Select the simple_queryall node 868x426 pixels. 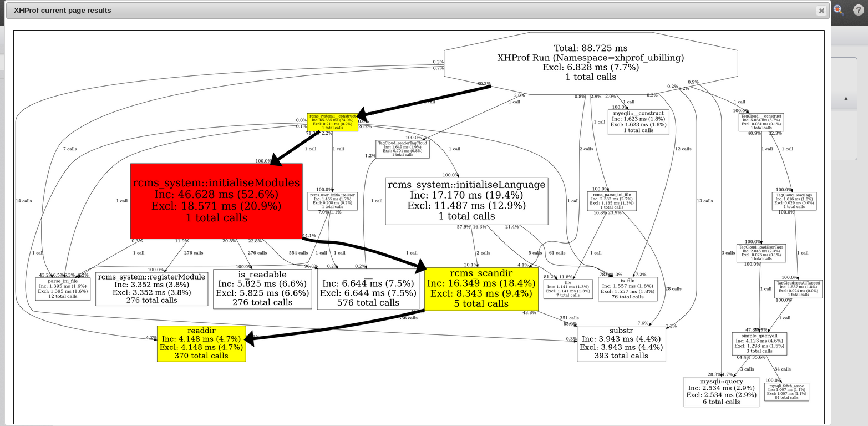(759, 343)
